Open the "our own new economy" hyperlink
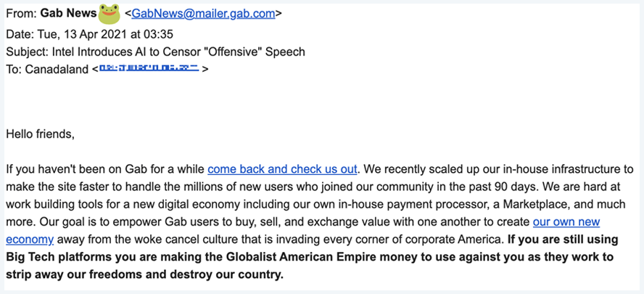 566,221
